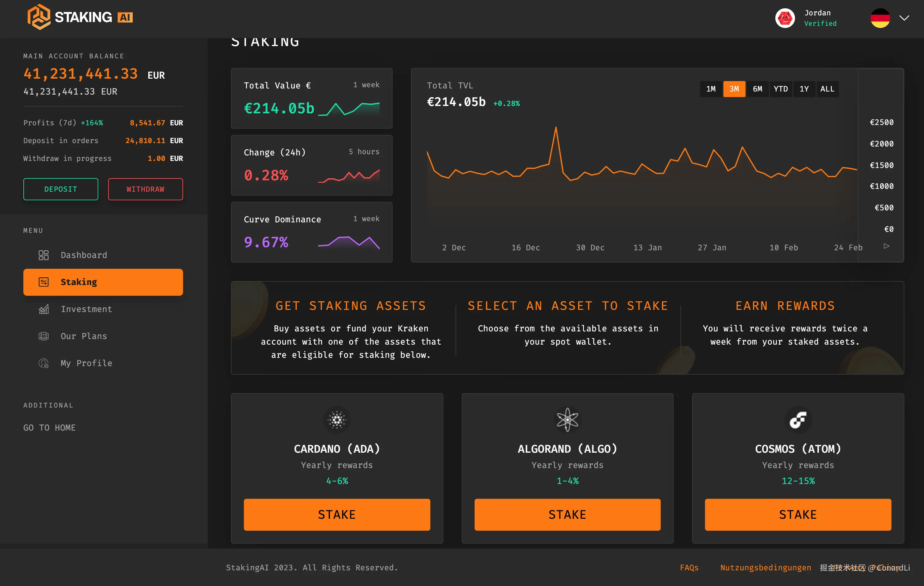Image resolution: width=924 pixels, height=586 pixels.
Task: Switch chart range to 6M
Action: coord(757,89)
